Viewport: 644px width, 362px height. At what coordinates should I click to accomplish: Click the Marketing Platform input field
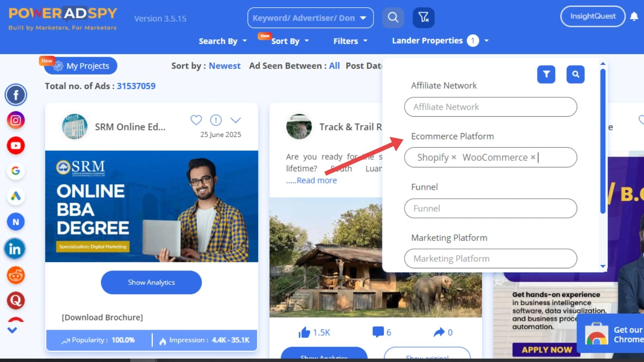[x=491, y=259]
